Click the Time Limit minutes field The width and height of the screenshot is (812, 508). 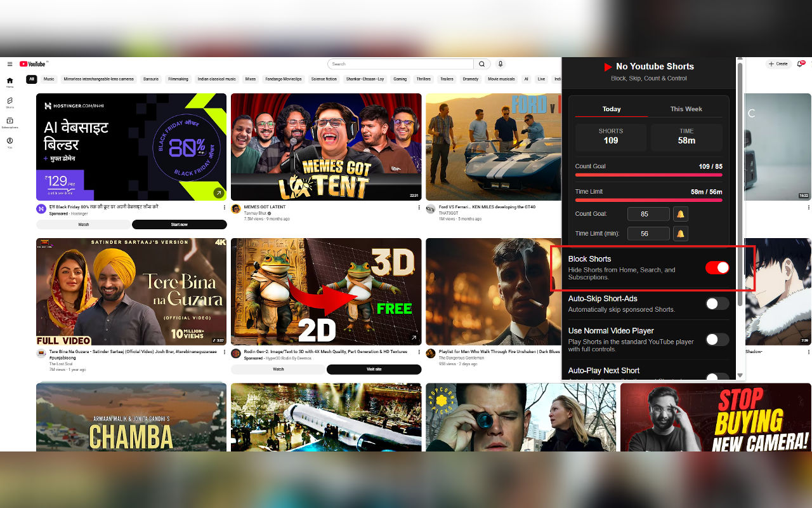pyautogui.click(x=648, y=234)
